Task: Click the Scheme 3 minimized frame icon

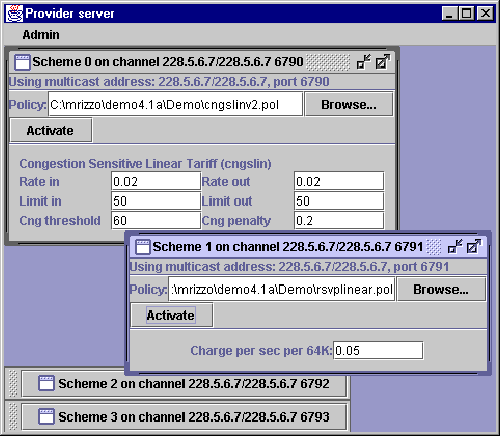Action: pyautogui.click(x=46, y=417)
